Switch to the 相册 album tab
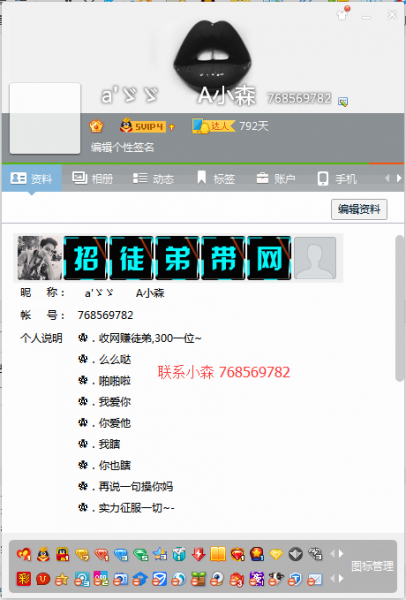Screen dimensions: 406x600 tap(93, 178)
